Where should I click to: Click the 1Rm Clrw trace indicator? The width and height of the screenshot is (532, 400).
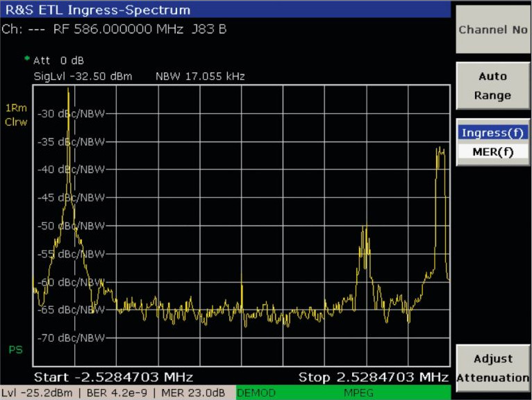[15, 115]
